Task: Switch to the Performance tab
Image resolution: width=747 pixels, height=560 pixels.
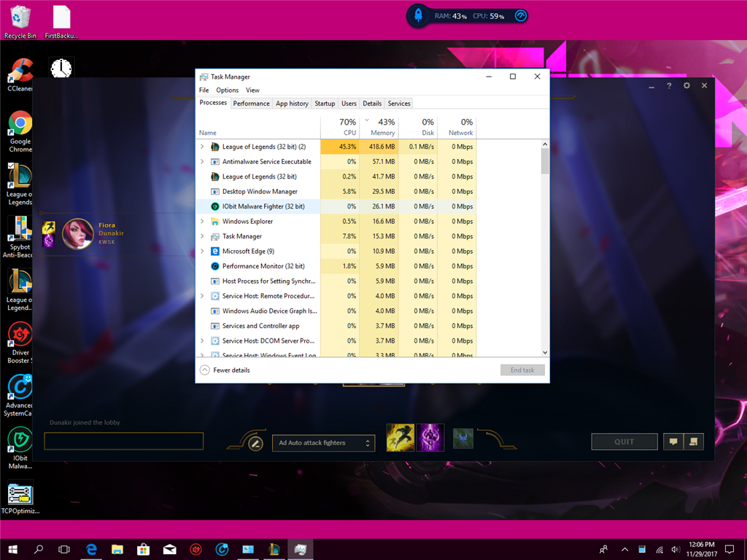Action: click(x=251, y=104)
